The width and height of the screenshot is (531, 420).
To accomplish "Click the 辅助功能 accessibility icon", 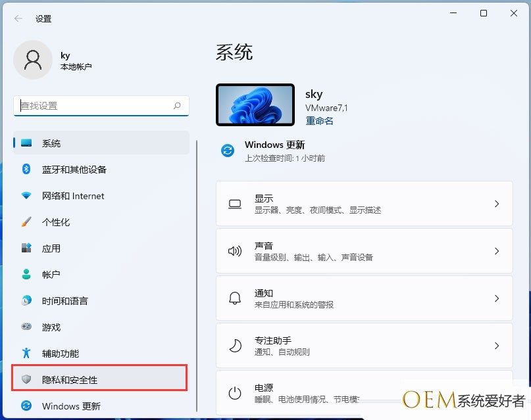I will [x=26, y=354].
